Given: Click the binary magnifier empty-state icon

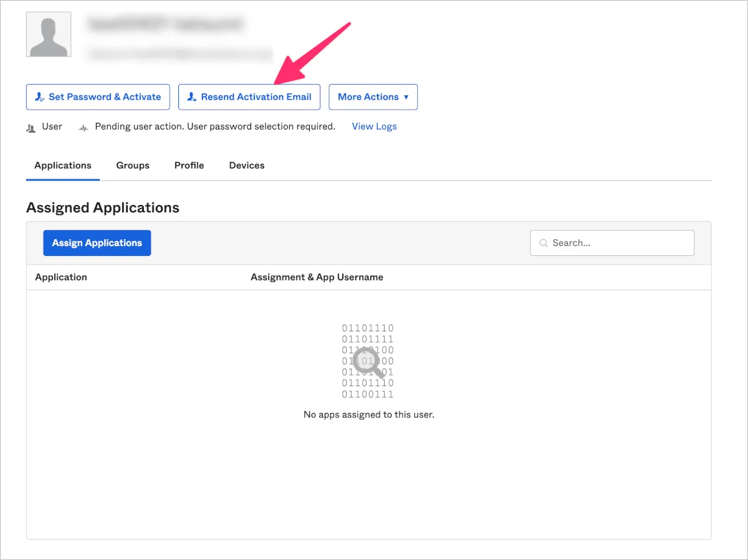Looking at the screenshot, I should 368,361.
